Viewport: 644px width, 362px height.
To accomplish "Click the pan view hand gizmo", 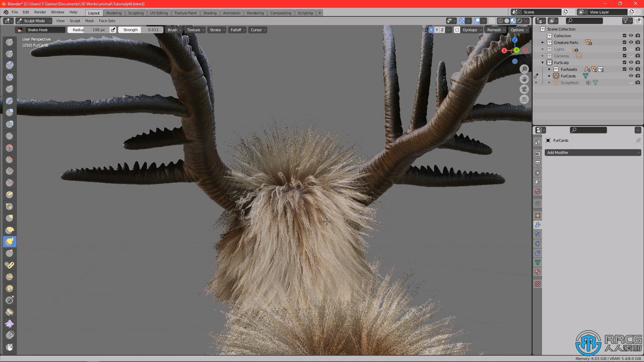I will [x=524, y=79].
